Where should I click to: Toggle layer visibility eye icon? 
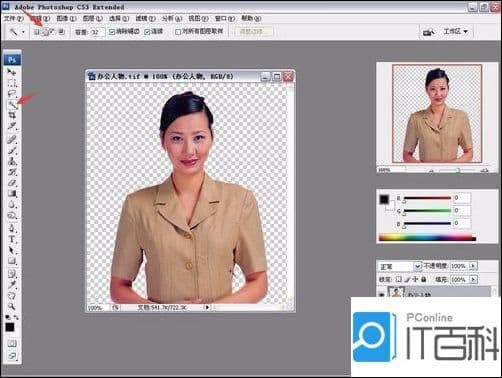(382, 295)
